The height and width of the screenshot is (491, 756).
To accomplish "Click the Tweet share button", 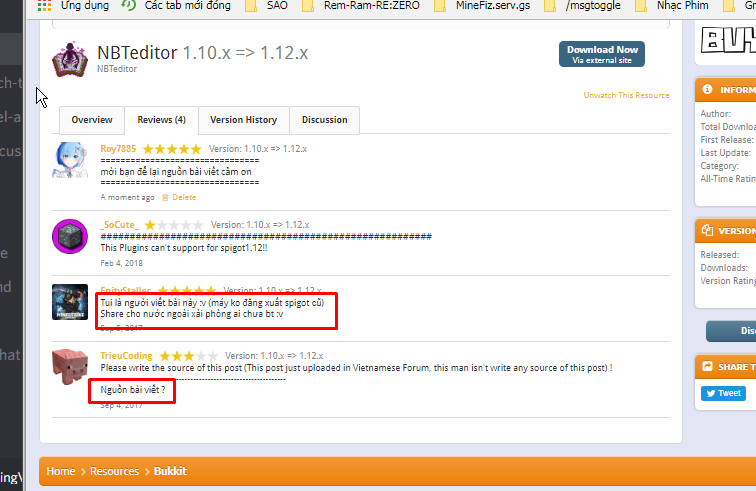I will (723, 393).
